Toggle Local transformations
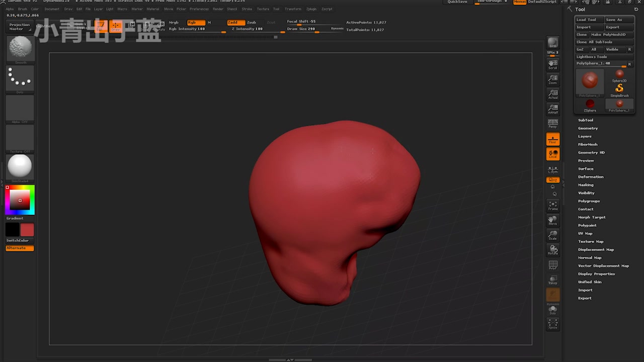Viewport: 644px width, 362px height. pos(552,154)
